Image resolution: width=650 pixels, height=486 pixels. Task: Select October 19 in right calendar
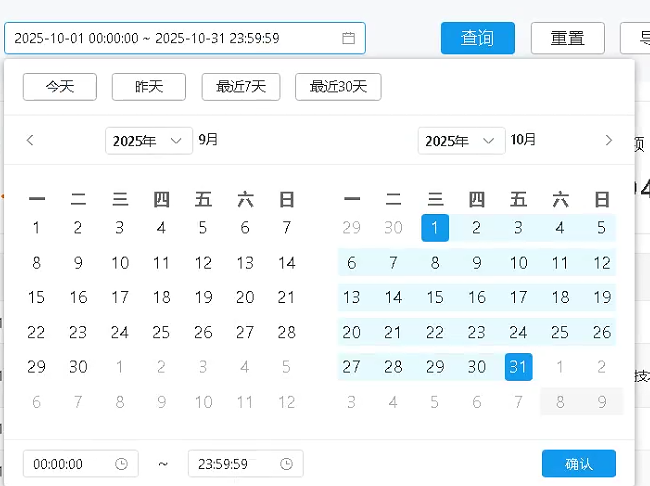601,297
